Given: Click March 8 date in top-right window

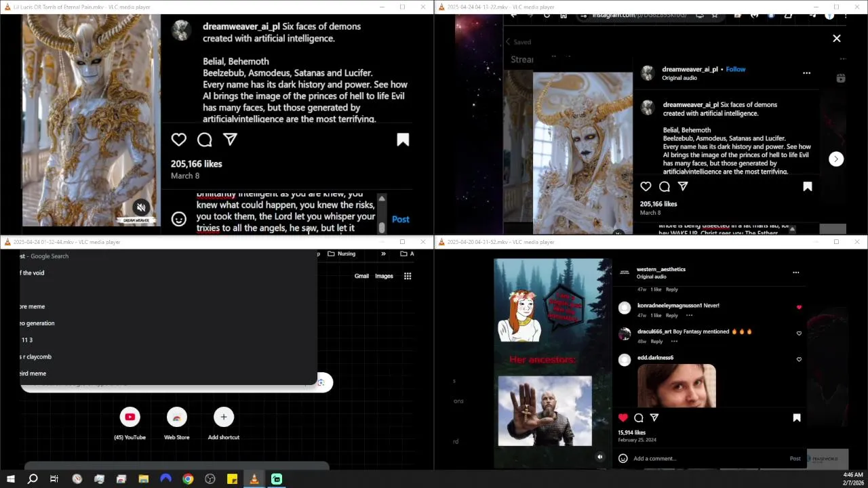Looking at the screenshot, I should [x=650, y=213].
